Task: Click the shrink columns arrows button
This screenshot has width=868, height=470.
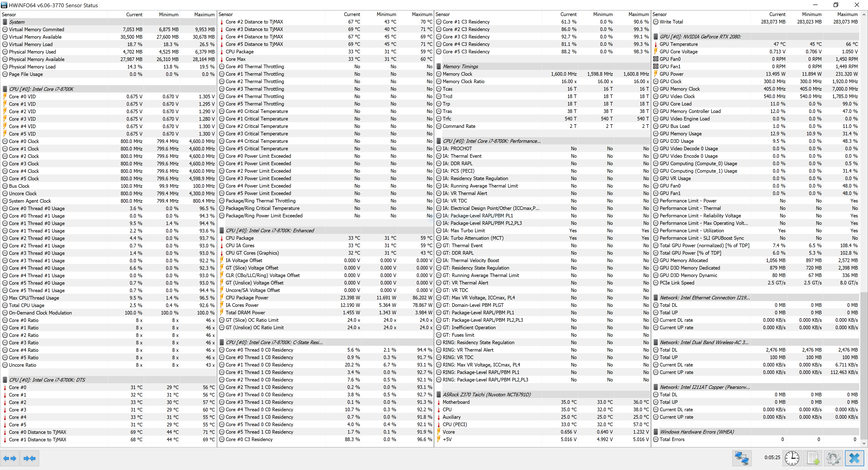Action: click(30, 458)
